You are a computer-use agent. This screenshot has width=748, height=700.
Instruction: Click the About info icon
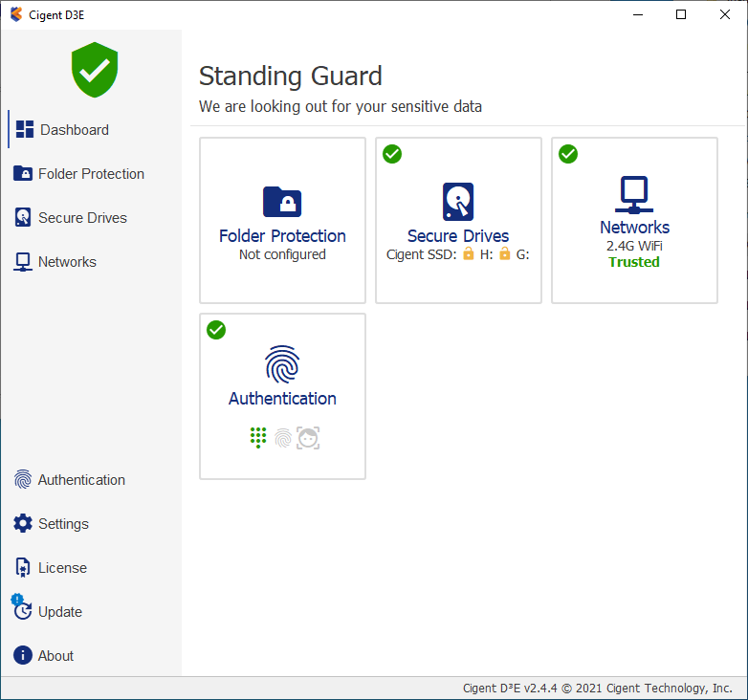point(23,655)
